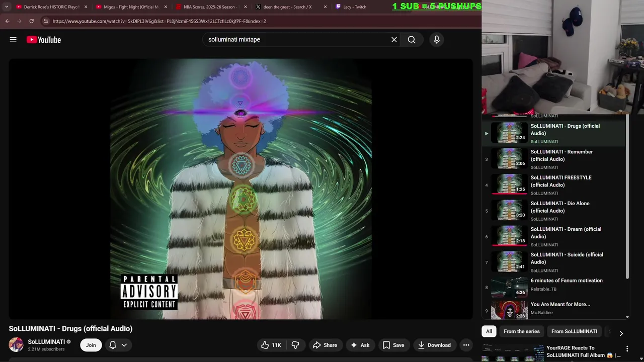View site information icon in address bar

point(46,21)
